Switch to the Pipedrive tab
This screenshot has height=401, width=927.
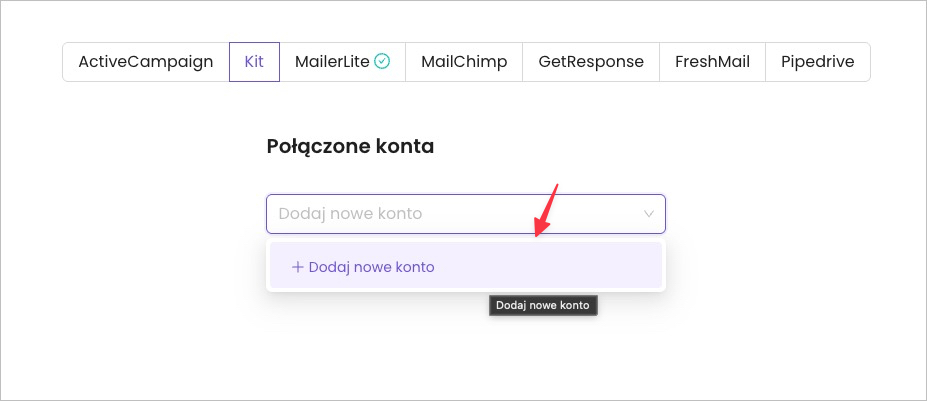pyautogui.click(x=817, y=62)
